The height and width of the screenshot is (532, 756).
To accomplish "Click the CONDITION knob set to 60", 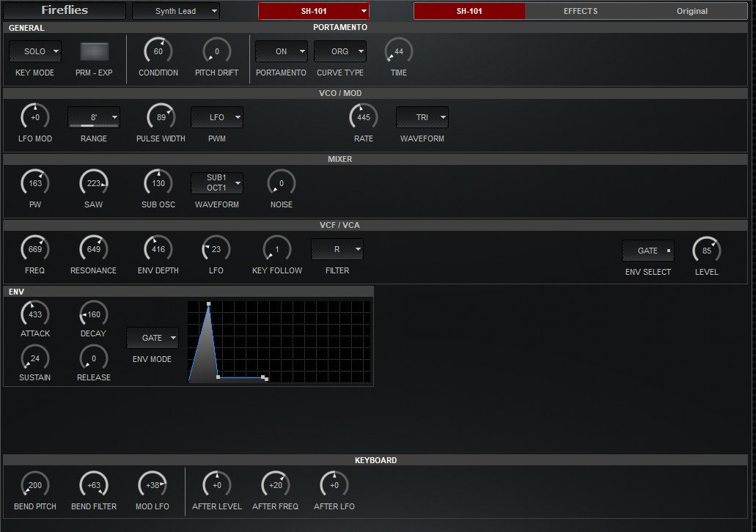I will point(158,51).
